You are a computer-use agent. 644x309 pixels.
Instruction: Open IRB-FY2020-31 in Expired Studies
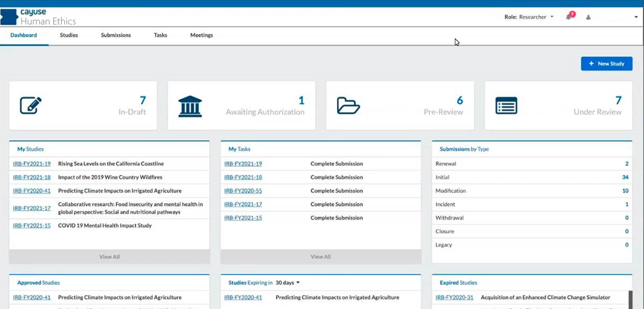454,298
